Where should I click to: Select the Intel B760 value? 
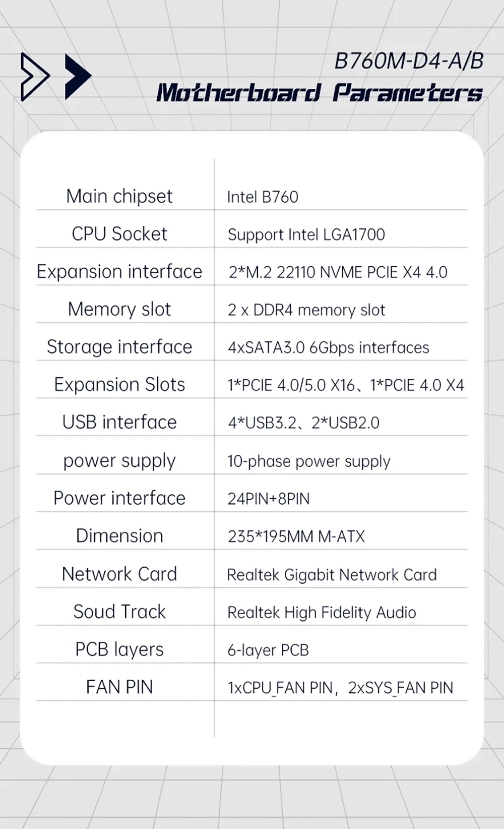tap(263, 197)
